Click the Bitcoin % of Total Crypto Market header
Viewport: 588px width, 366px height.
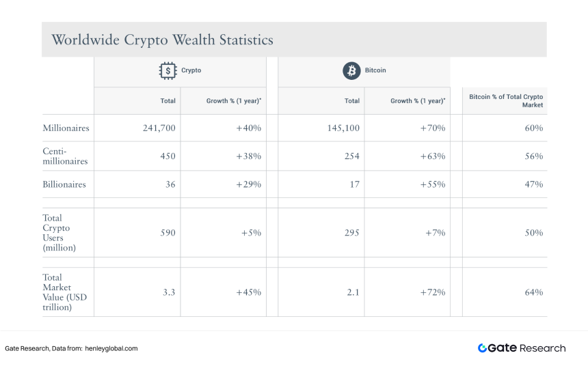click(x=506, y=101)
